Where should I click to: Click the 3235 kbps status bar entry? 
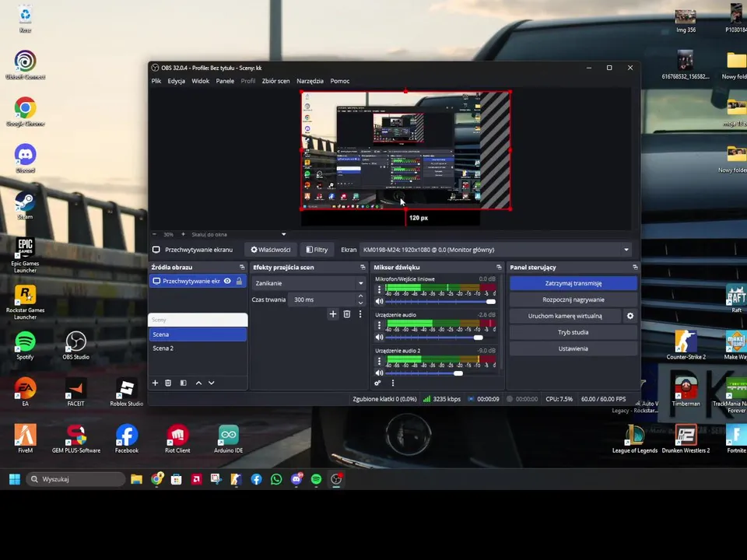(x=442, y=399)
